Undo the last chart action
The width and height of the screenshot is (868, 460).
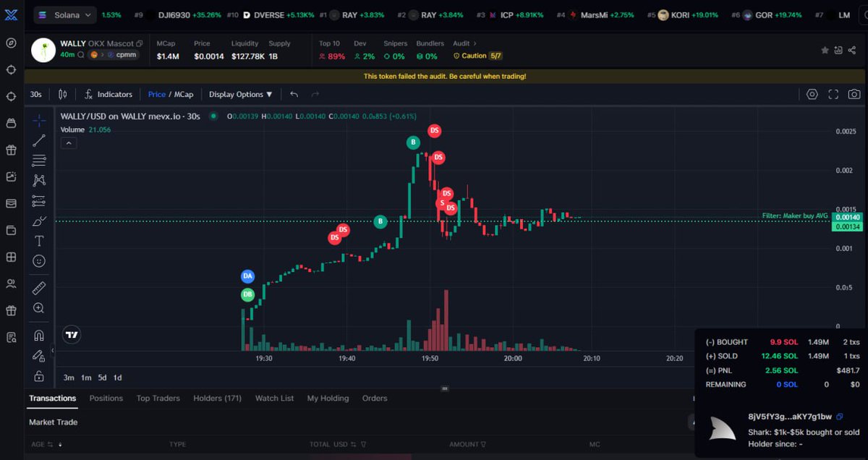294,94
